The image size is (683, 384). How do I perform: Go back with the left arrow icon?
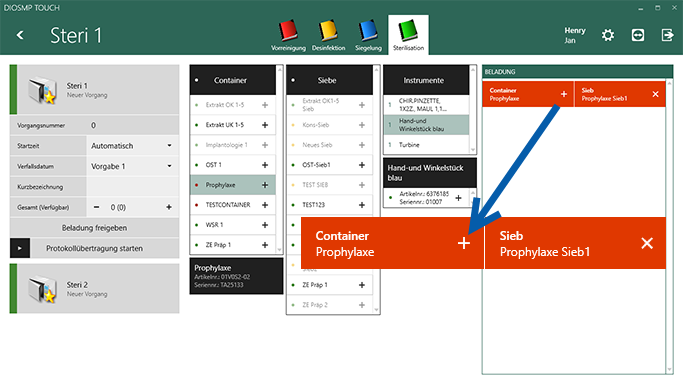pos(20,35)
